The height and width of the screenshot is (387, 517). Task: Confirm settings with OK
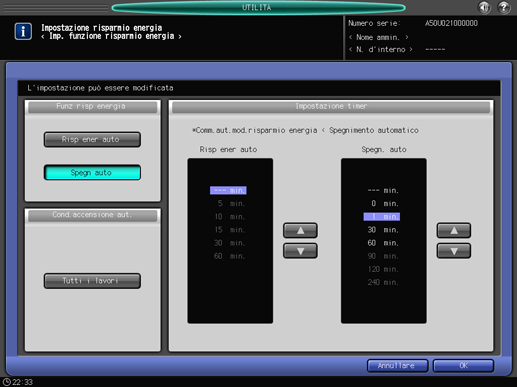[x=463, y=366]
